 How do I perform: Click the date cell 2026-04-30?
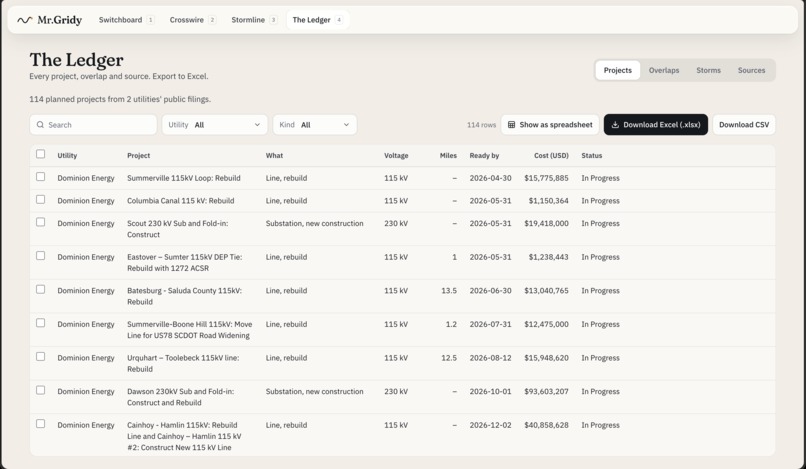[490, 178]
